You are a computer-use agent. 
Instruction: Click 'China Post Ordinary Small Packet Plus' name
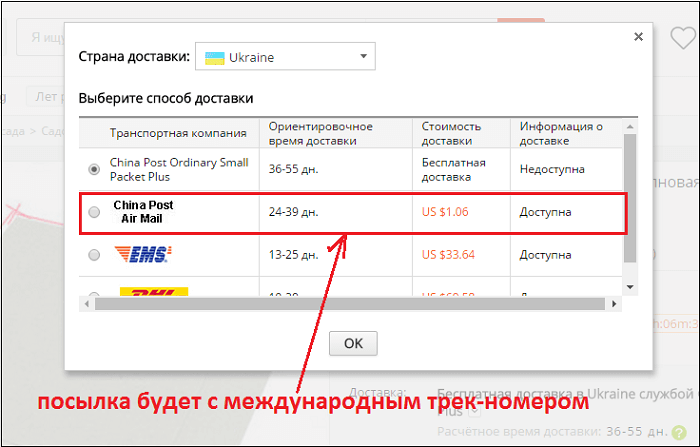[x=179, y=170]
